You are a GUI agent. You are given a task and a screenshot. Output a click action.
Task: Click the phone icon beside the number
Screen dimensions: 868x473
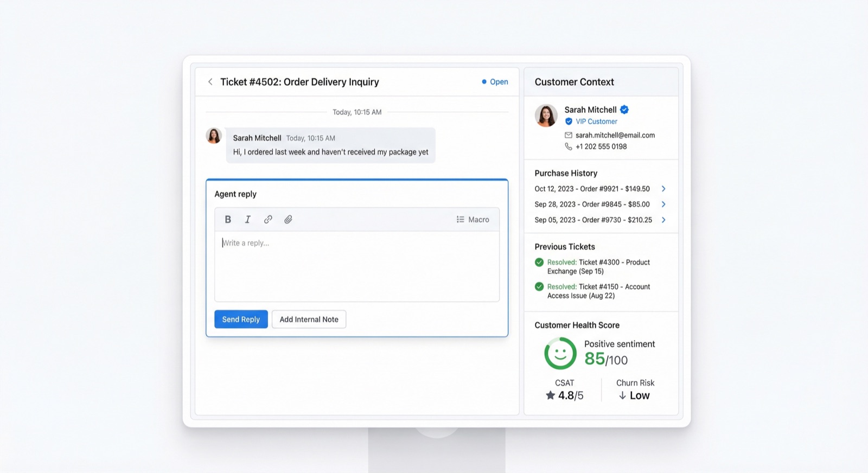(x=569, y=146)
